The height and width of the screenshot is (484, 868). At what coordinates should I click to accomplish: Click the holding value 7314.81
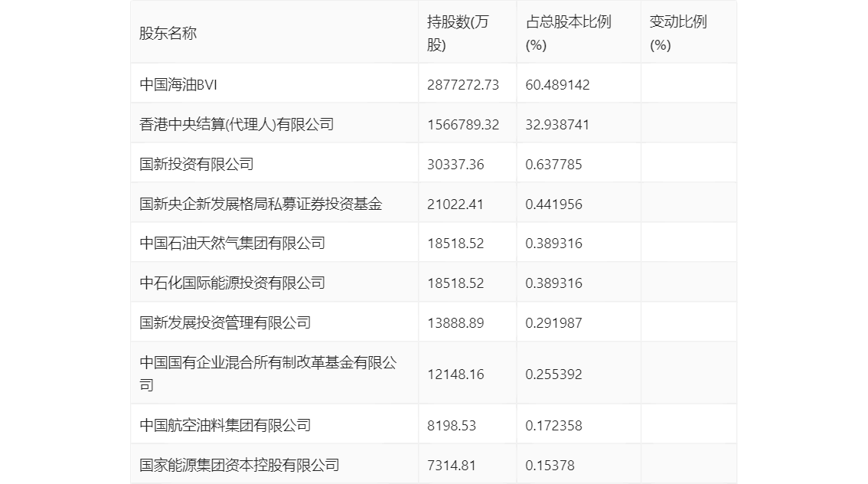[x=451, y=465]
